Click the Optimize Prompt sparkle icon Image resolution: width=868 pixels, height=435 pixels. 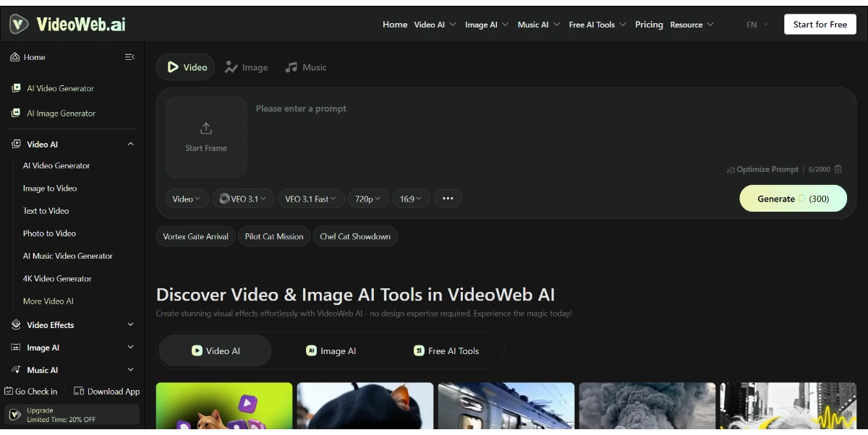point(731,170)
